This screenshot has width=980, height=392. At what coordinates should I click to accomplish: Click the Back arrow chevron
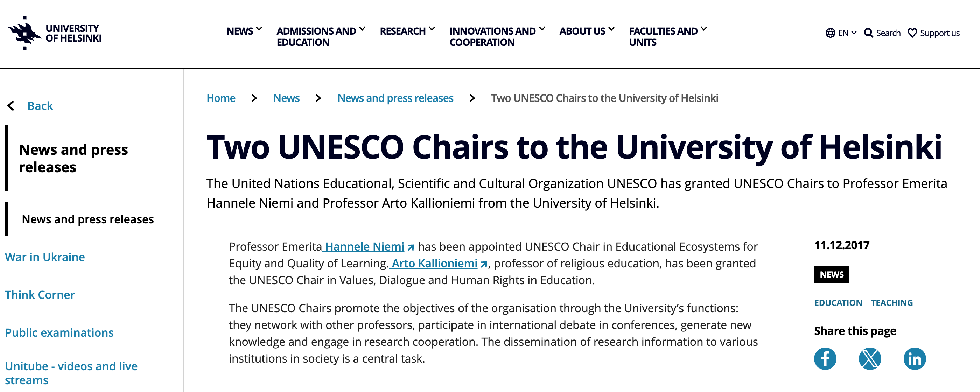click(11, 106)
